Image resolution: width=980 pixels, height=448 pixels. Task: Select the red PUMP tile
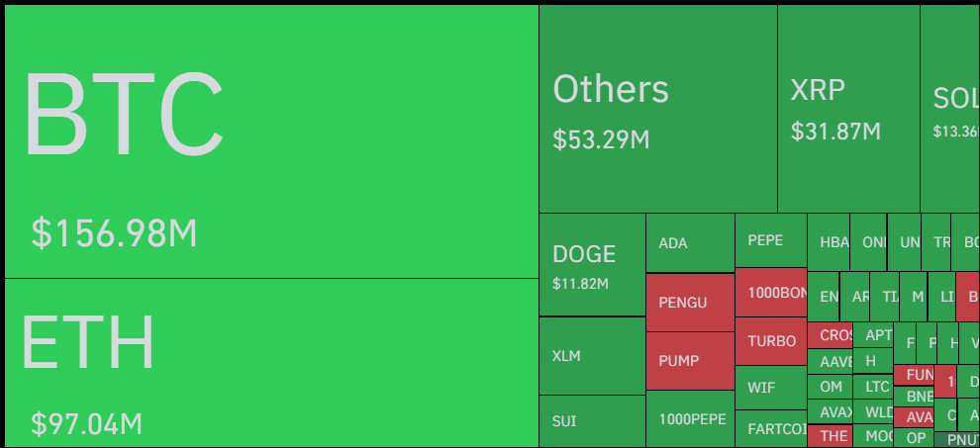point(690,361)
